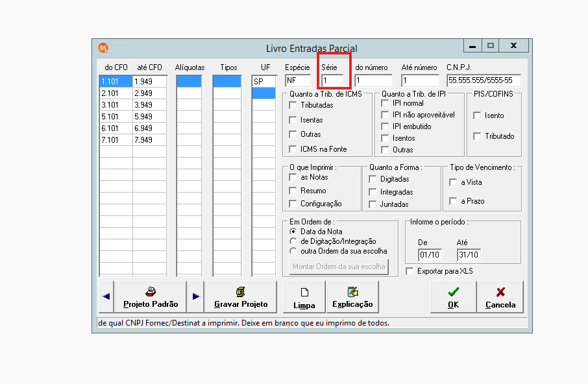Viewport: 588px width, 384px height.
Task: Check the a Vista vencimento option
Action: click(x=453, y=182)
